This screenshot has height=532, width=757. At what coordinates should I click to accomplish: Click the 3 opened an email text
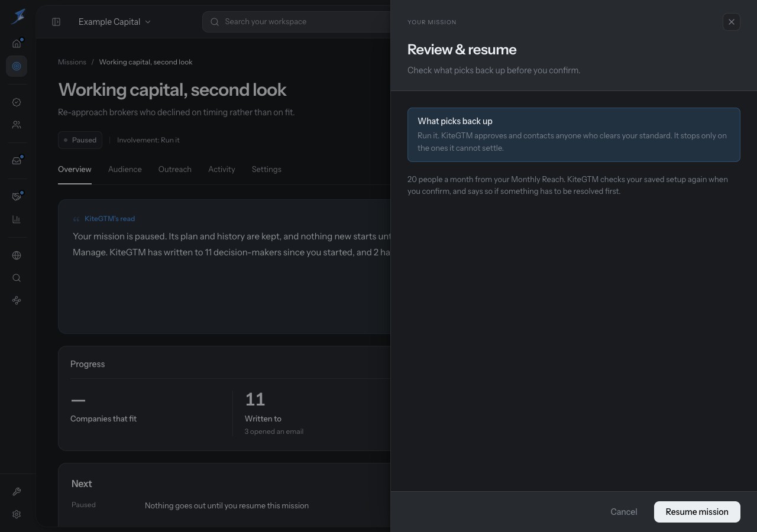[274, 432]
